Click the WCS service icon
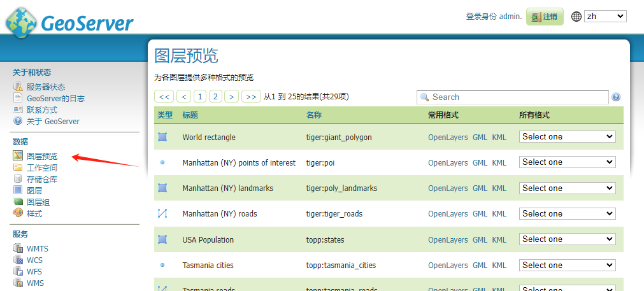Image resolution: width=644 pixels, height=291 pixels. tap(18, 260)
